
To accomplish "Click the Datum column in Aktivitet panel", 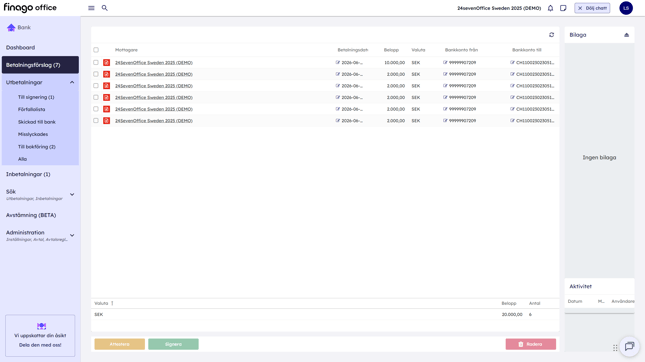I will (575, 301).
